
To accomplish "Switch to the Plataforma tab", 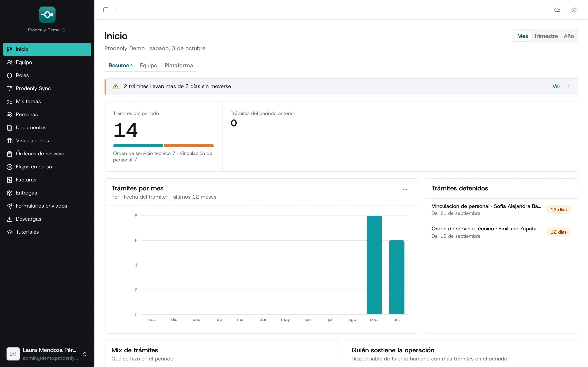I will (179, 65).
